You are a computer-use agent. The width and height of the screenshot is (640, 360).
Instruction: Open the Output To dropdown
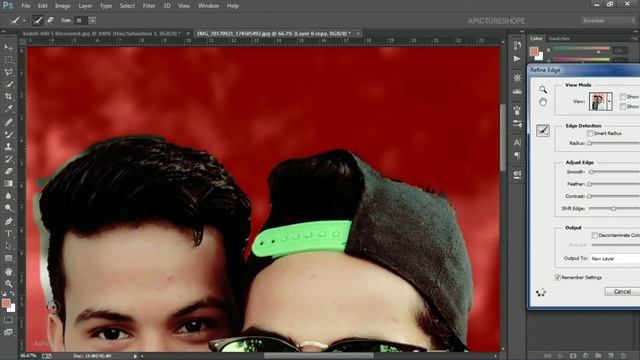click(x=615, y=259)
